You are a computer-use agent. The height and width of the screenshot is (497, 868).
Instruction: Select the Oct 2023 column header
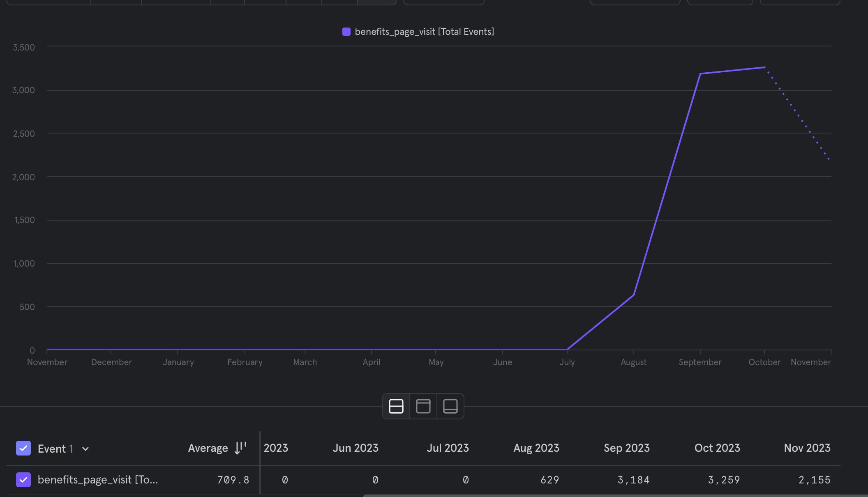click(x=717, y=448)
